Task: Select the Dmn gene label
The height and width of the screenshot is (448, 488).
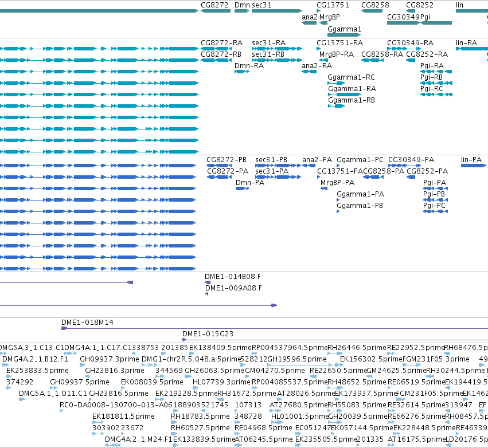Action: [242, 5]
